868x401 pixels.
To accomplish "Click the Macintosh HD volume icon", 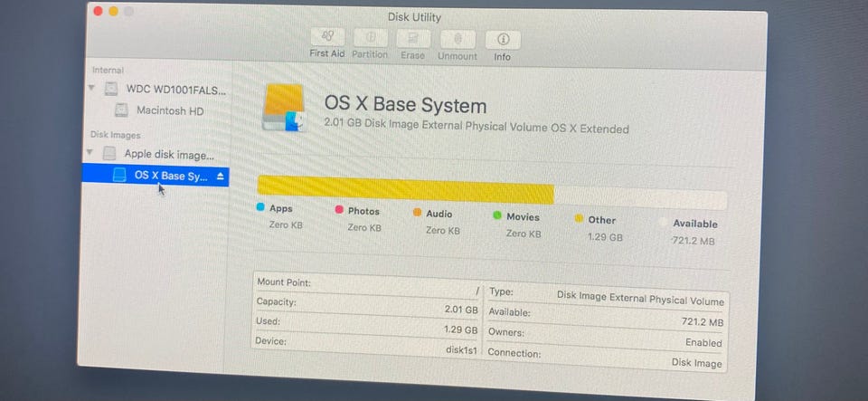I will pos(121,110).
